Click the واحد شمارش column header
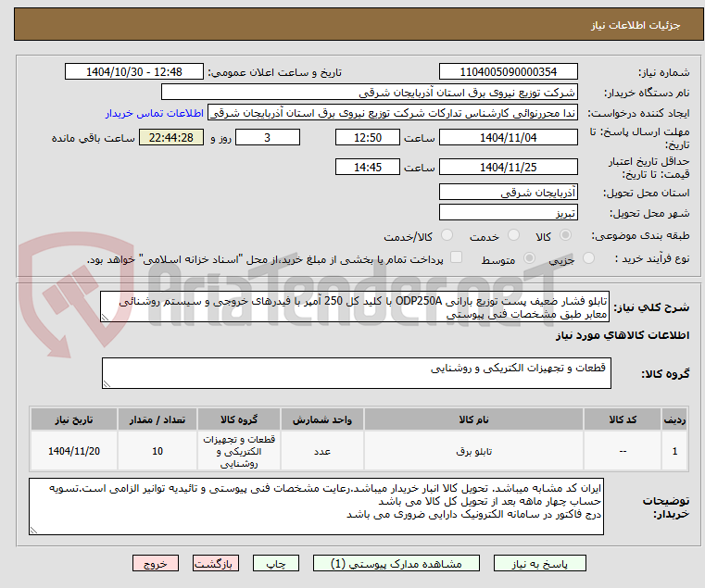 321,419
